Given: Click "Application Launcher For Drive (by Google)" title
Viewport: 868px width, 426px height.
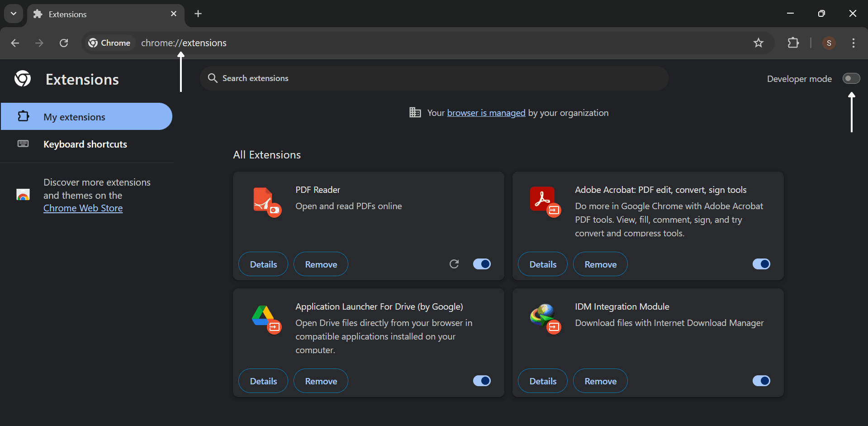Looking at the screenshot, I should [x=379, y=306].
